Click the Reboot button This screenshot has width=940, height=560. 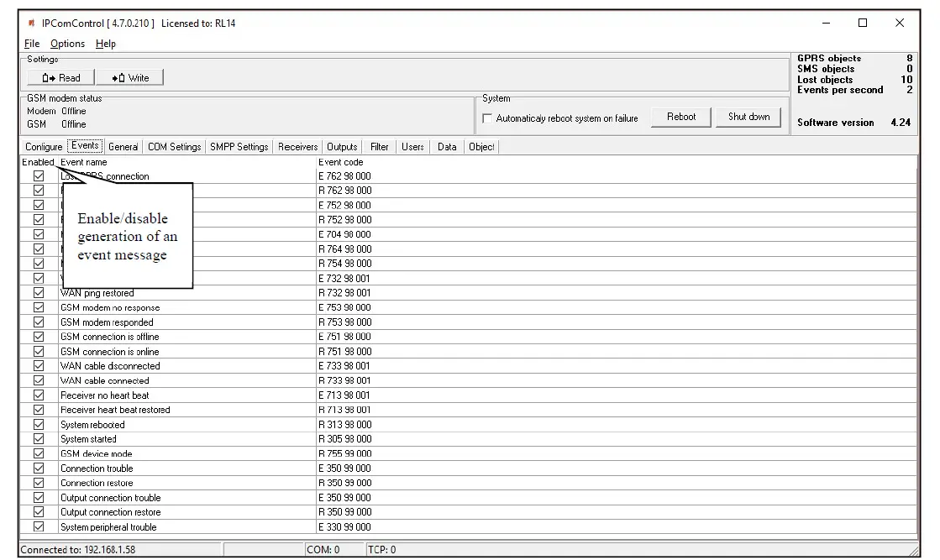(681, 117)
